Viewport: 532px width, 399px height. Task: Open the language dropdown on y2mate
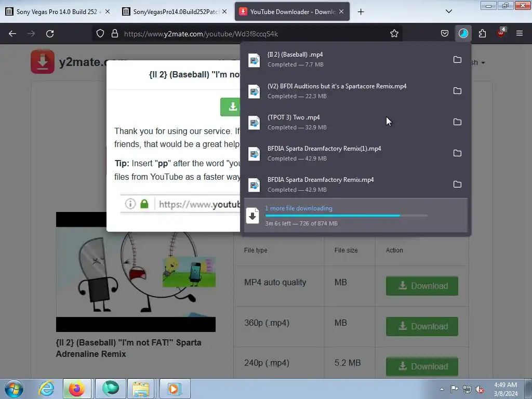(x=478, y=62)
